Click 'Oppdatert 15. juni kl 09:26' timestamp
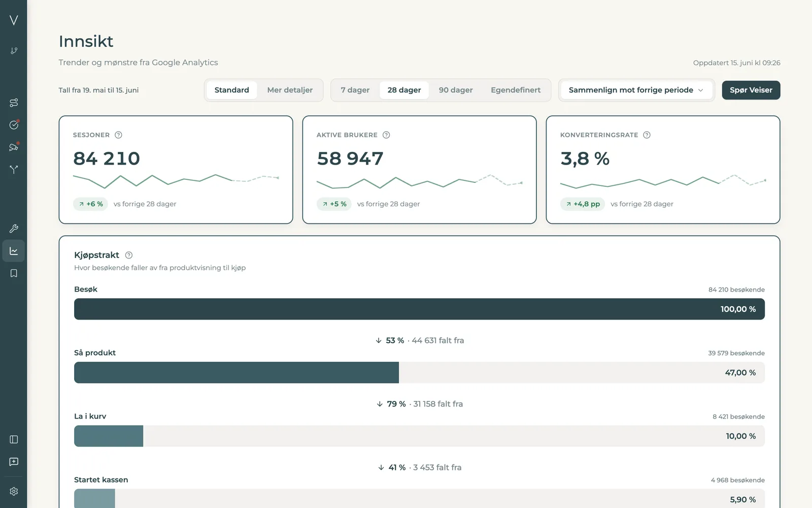 click(737, 63)
